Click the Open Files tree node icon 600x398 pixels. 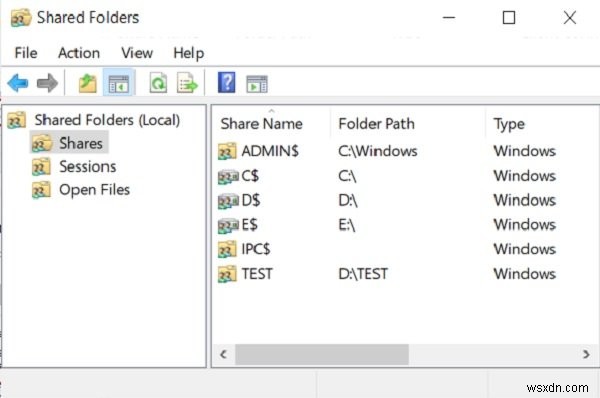[x=41, y=190]
